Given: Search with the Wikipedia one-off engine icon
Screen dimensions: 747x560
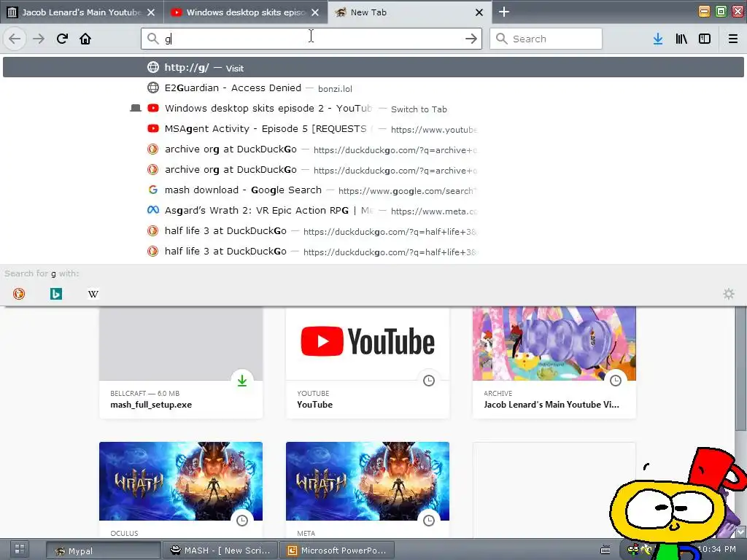Looking at the screenshot, I should coord(93,294).
